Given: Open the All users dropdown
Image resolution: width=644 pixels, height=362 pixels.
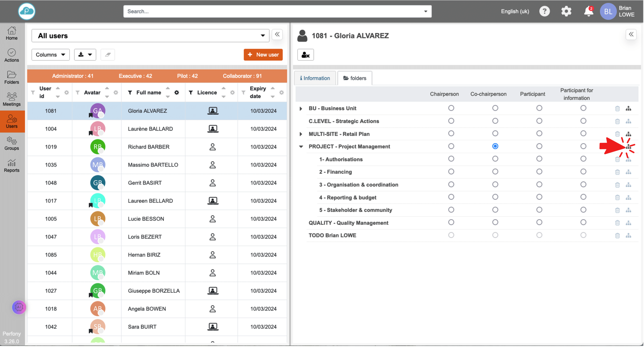Looking at the screenshot, I should [150, 36].
